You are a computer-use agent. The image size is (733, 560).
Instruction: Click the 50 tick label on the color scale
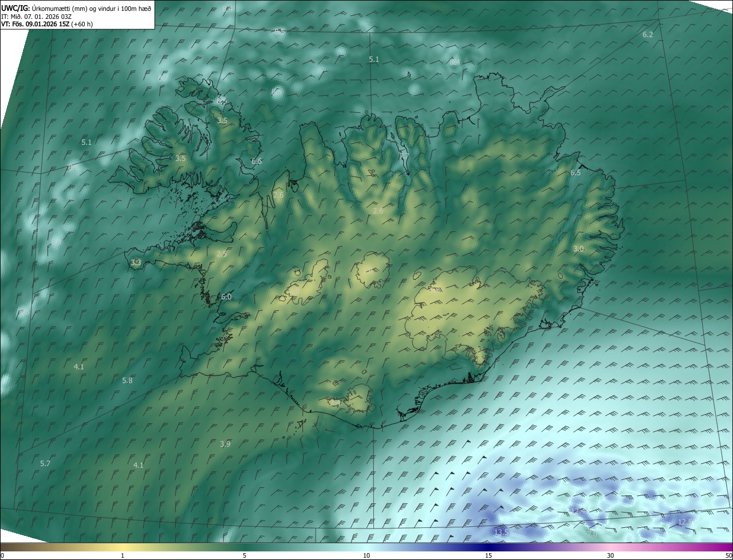pos(728,556)
